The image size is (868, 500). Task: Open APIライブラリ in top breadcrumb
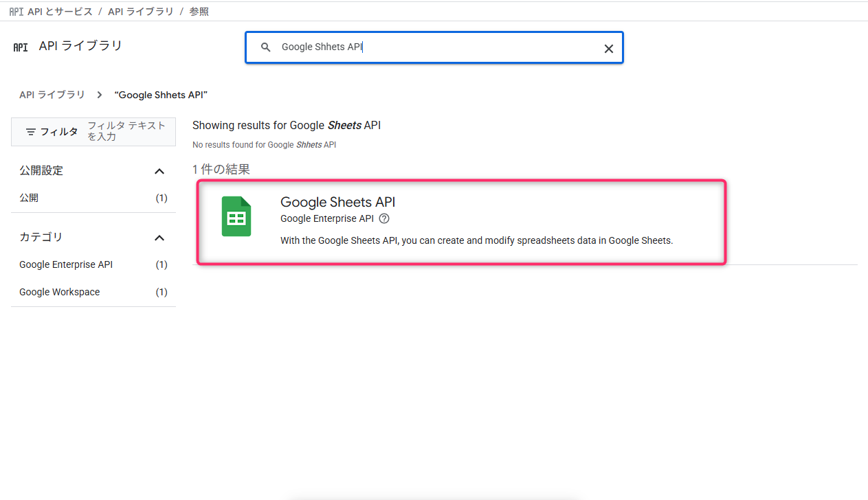tap(141, 12)
